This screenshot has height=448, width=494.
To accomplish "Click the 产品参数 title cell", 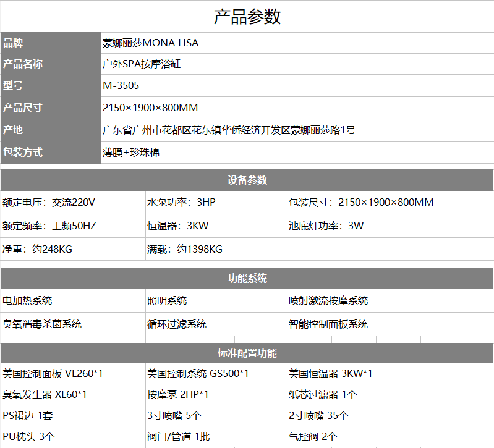I will (x=247, y=17).
